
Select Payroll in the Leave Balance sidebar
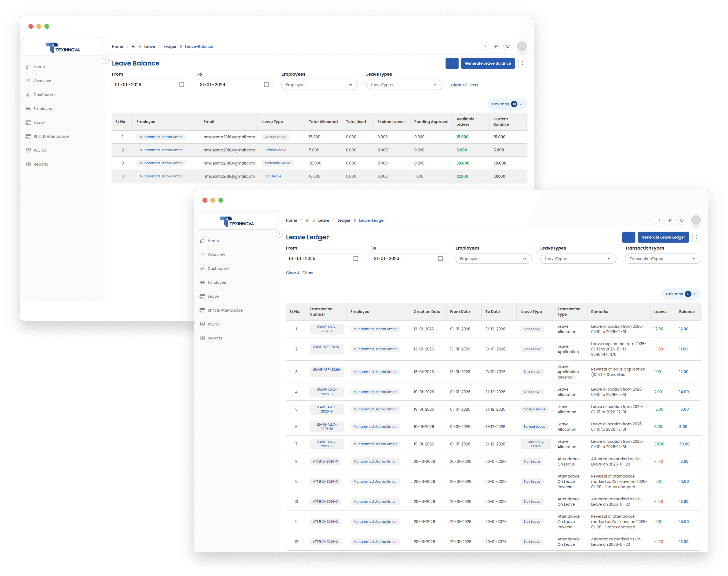click(40, 150)
